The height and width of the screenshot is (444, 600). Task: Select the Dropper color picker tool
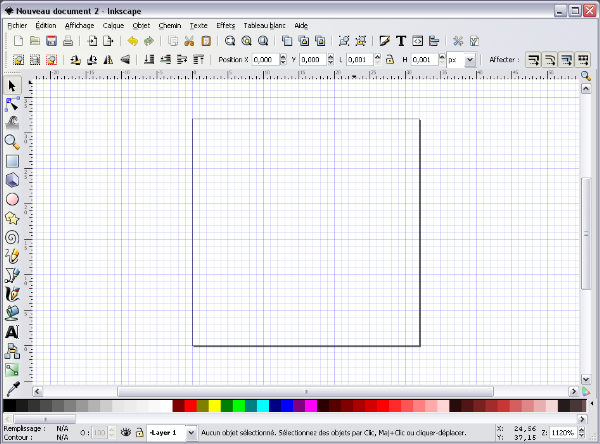point(12,389)
